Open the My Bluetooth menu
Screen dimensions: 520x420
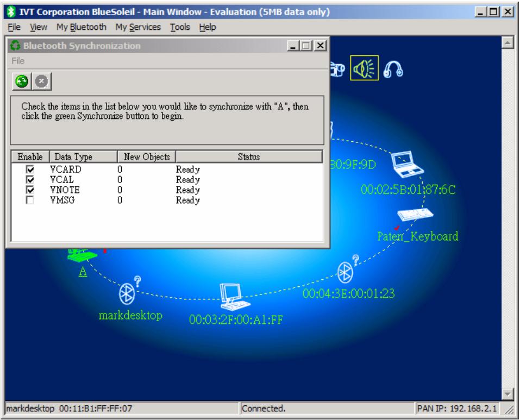pyautogui.click(x=82, y=27)
